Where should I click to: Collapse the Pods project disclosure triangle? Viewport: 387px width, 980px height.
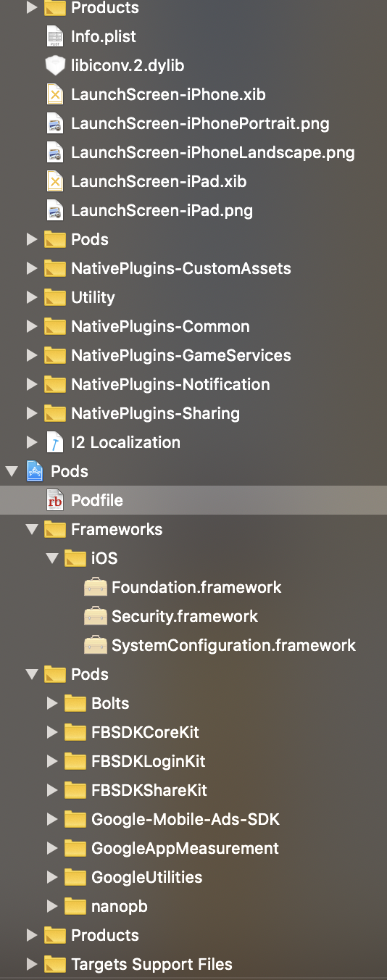point(12,471)
